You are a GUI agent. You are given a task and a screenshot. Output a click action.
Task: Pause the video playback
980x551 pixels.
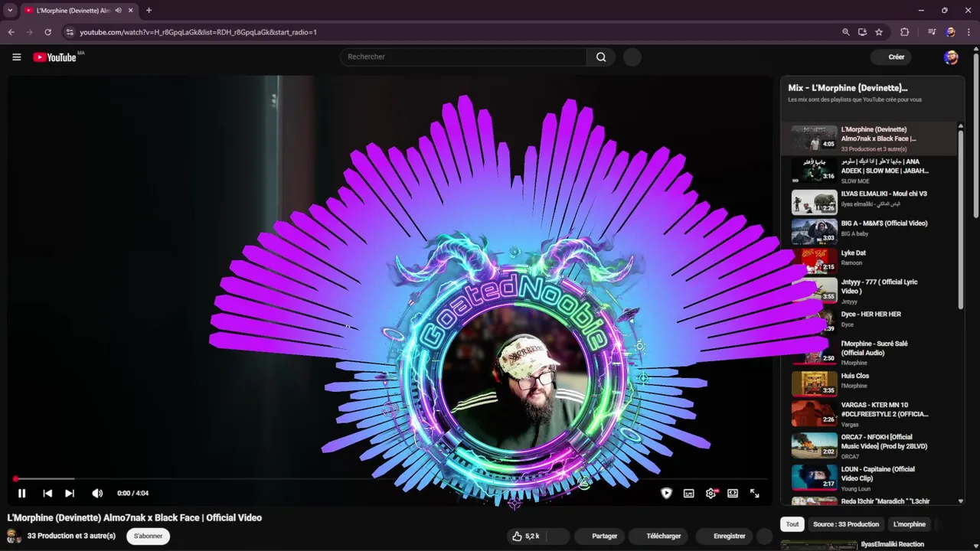(21, 494)
